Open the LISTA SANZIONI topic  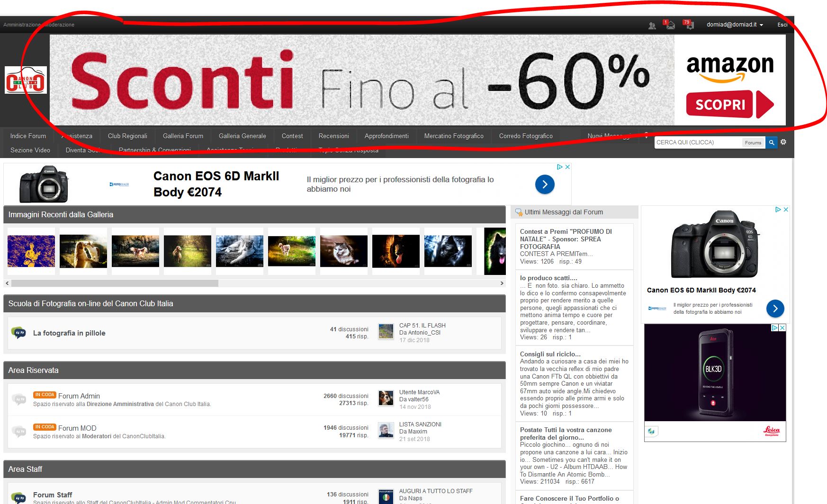pyautogui.click(x=421, y=424)
